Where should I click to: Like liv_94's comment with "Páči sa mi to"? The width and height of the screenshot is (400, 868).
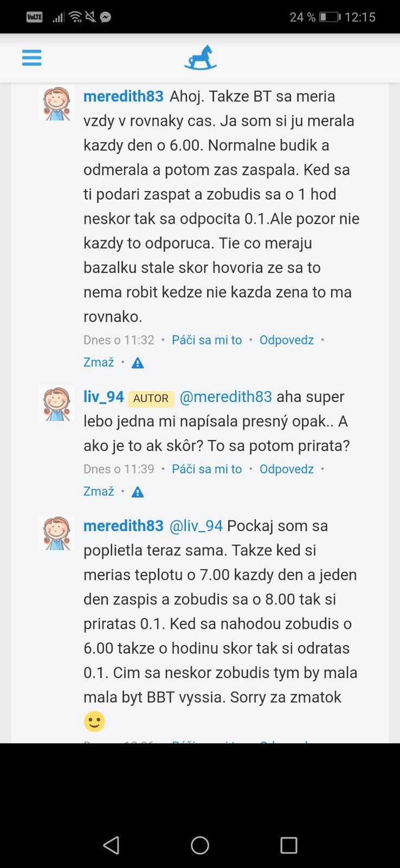coord(207,469)
